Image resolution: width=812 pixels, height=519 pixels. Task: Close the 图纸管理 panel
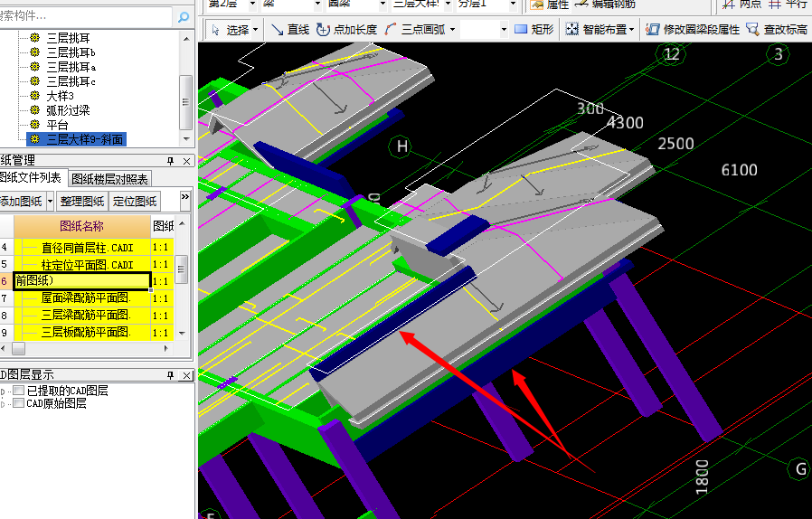click(186, 161)
